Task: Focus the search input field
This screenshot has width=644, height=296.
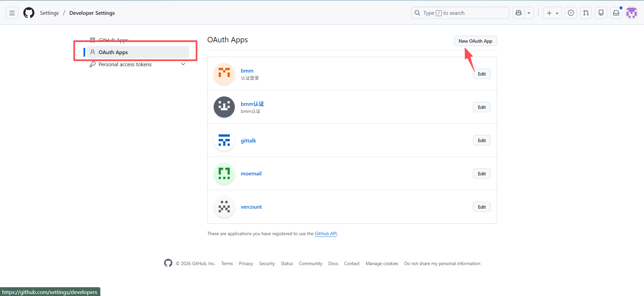Action: point(460,13)
